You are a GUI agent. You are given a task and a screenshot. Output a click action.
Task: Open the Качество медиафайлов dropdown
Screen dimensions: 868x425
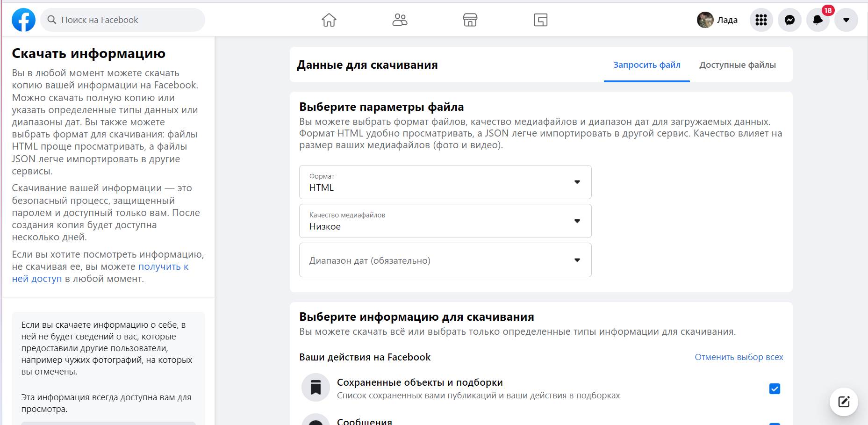(445, 221)
